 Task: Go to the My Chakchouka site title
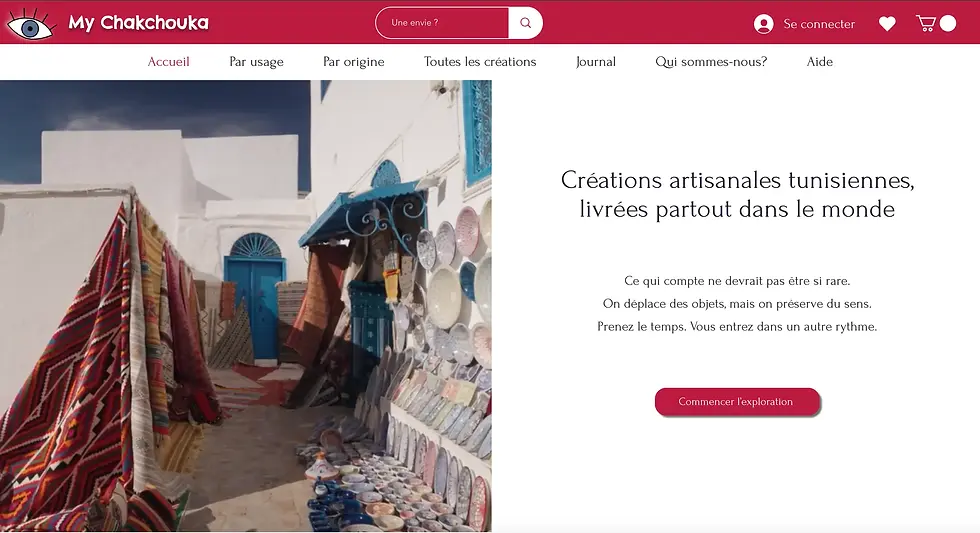tap(138, 23)
